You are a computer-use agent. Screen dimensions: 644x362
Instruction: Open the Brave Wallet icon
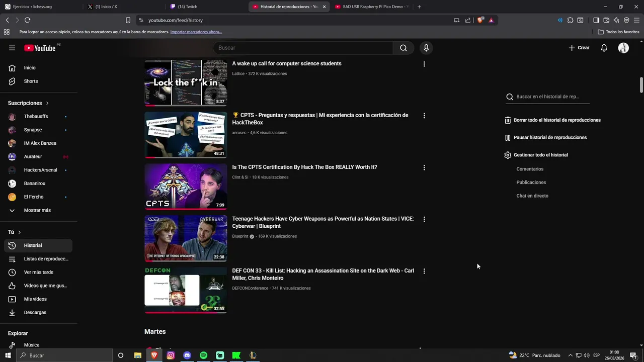[606, 20]
